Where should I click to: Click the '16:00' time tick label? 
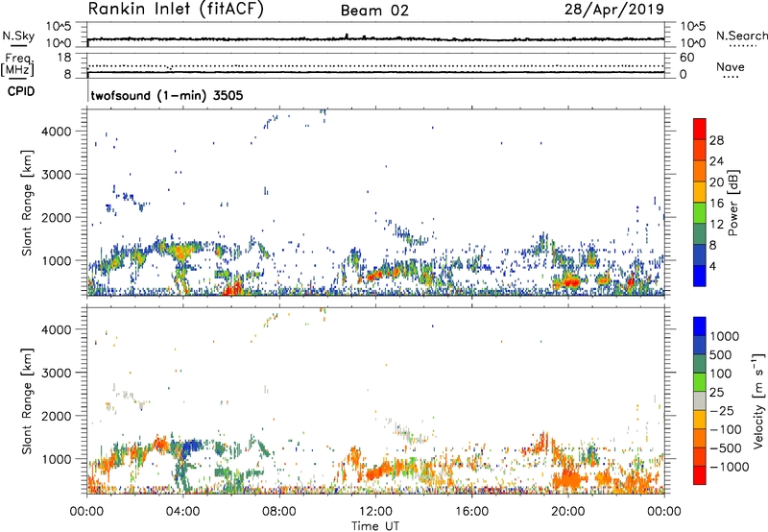tap(471, 512)
